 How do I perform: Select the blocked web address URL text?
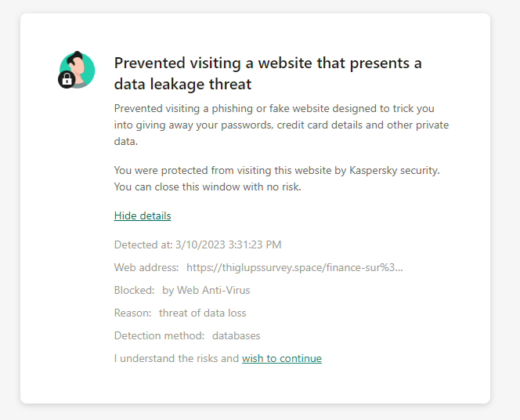point(294,267)
